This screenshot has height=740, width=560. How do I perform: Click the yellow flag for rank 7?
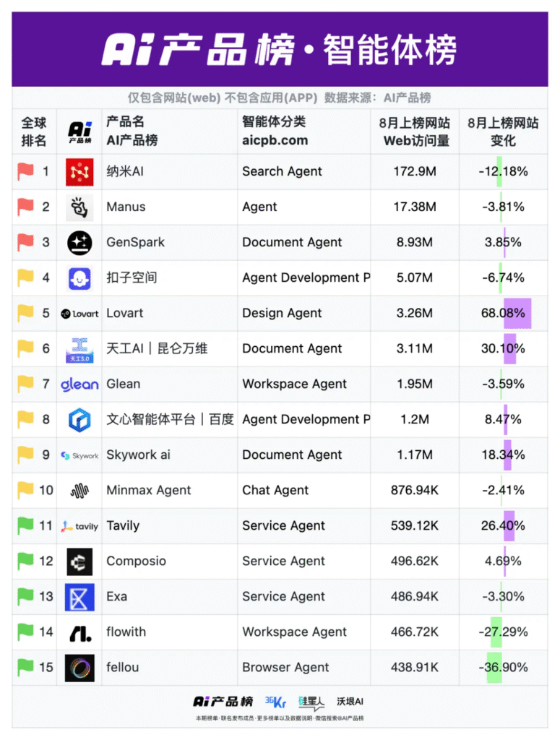point(25,384)
